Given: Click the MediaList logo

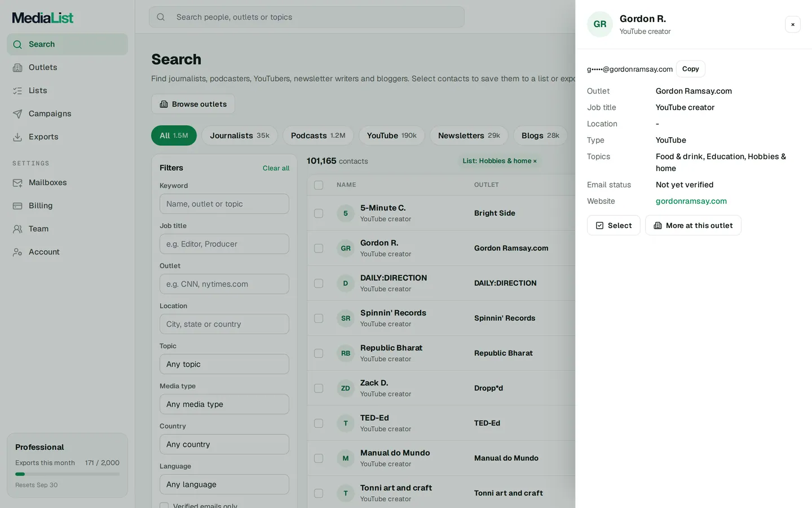Looking at the screenshot, I should pos(43,18).
